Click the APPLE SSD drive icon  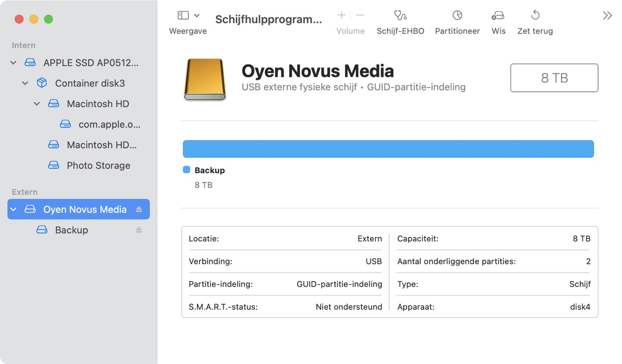30,63
